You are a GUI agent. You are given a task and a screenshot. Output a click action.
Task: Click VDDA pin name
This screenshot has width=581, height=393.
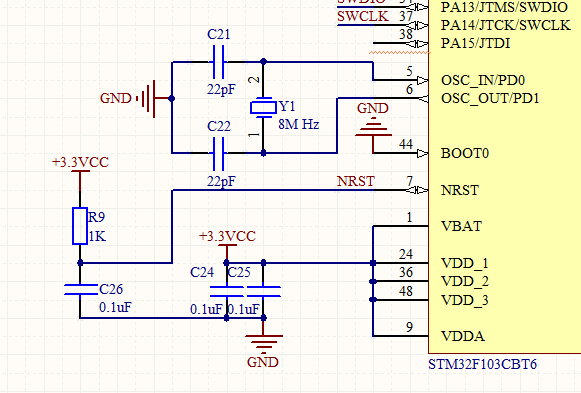463,336
